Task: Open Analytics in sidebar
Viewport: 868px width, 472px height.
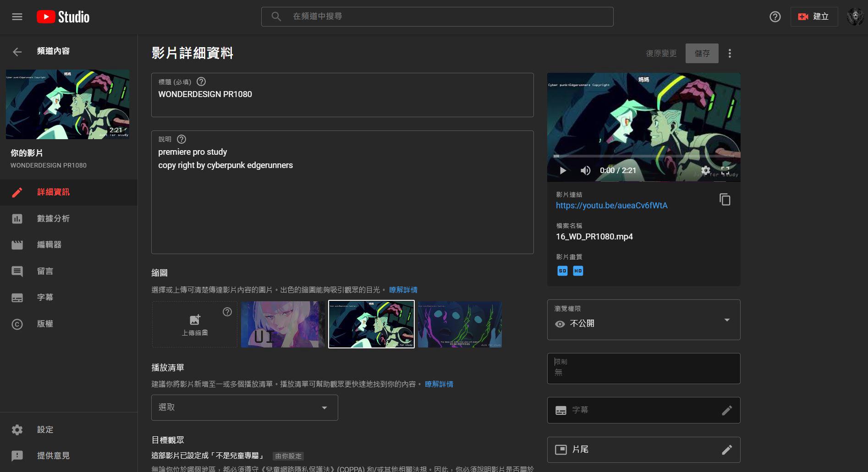Action: coord(69,219)
